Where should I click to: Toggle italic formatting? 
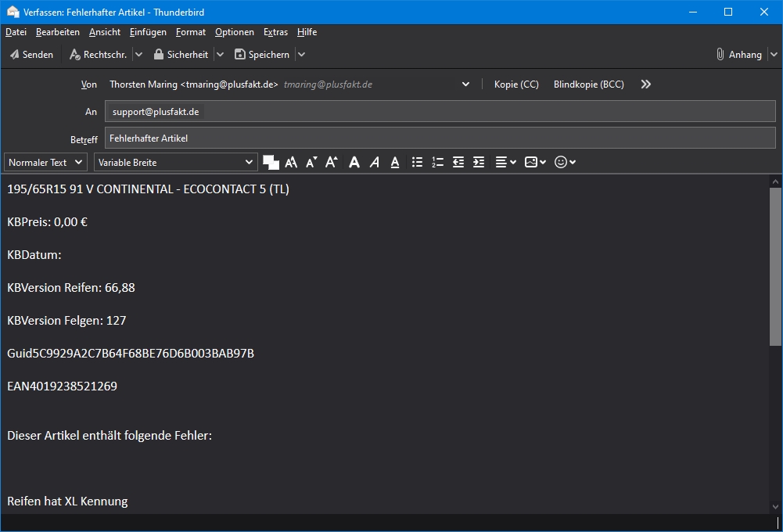click(375, 163)
